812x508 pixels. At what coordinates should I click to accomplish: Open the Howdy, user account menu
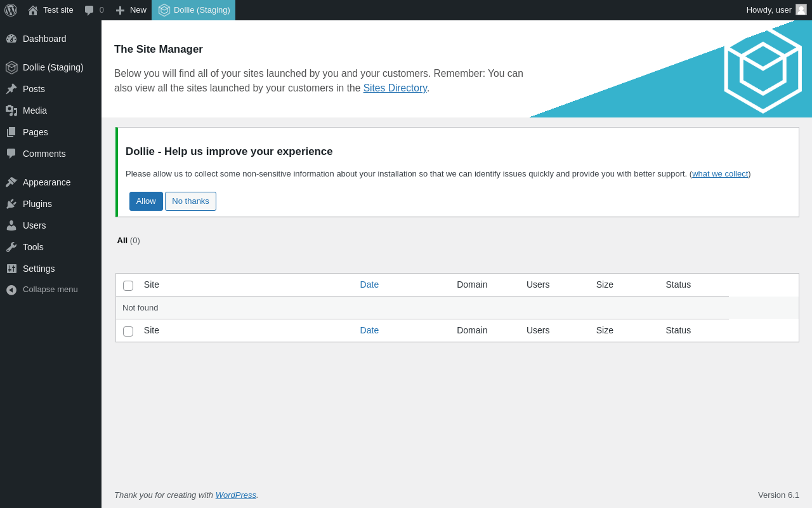point(769,10)
